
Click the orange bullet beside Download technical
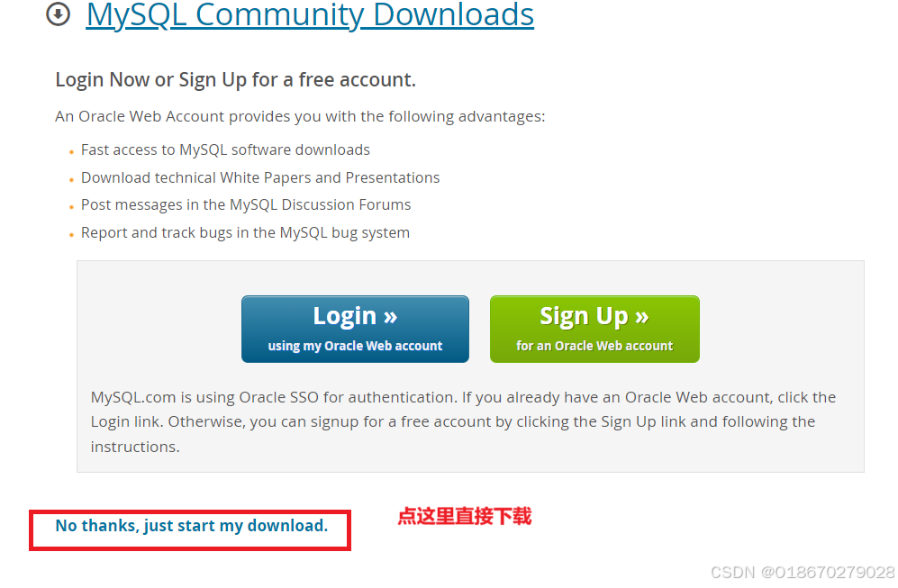pos(71,180)
